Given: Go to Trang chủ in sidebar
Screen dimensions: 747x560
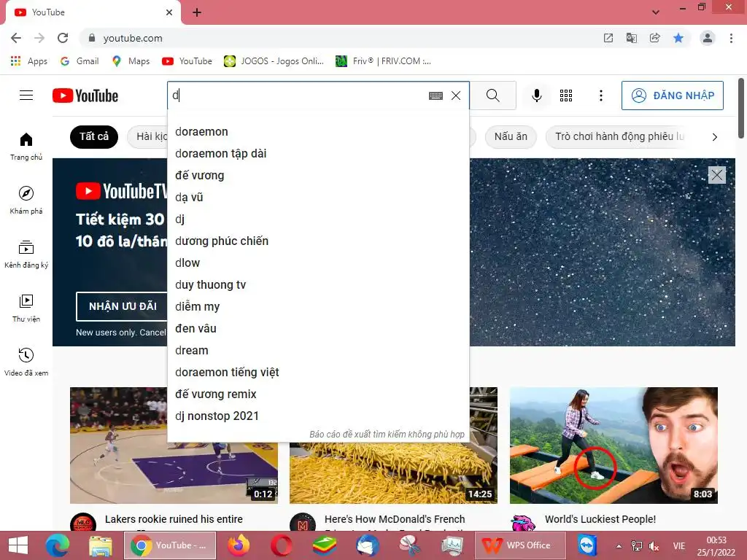Looking at the screenshot, I should tap(26, 147).
